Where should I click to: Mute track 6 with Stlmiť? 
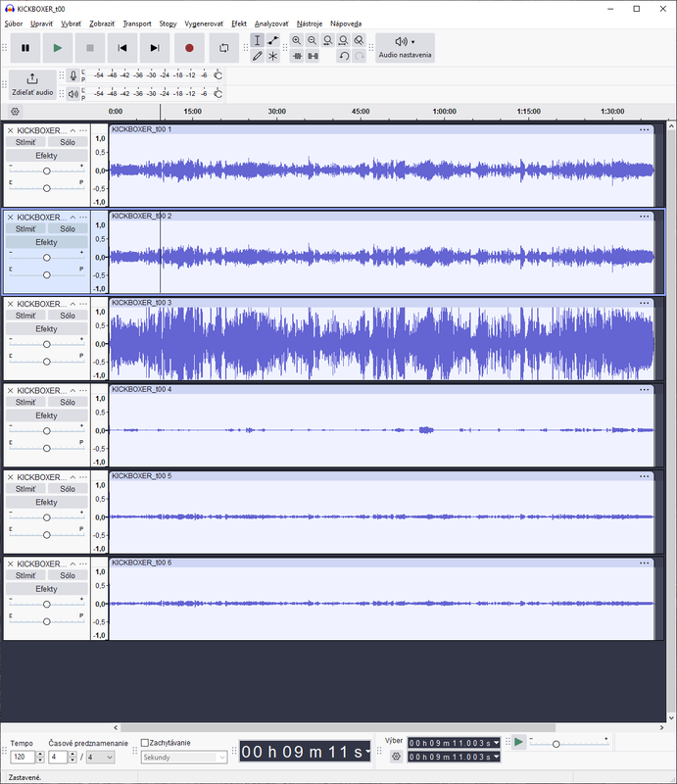25,575
